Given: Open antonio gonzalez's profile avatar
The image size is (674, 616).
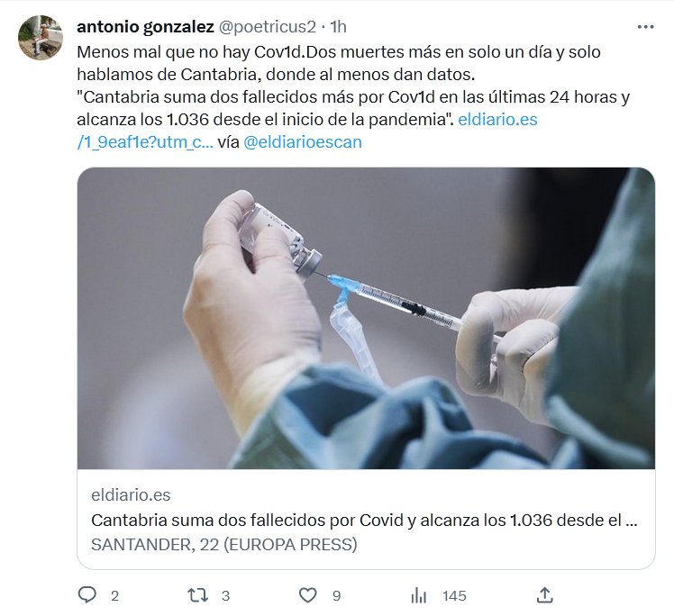Looking at the screenshot, I should [x=41, y=38].
